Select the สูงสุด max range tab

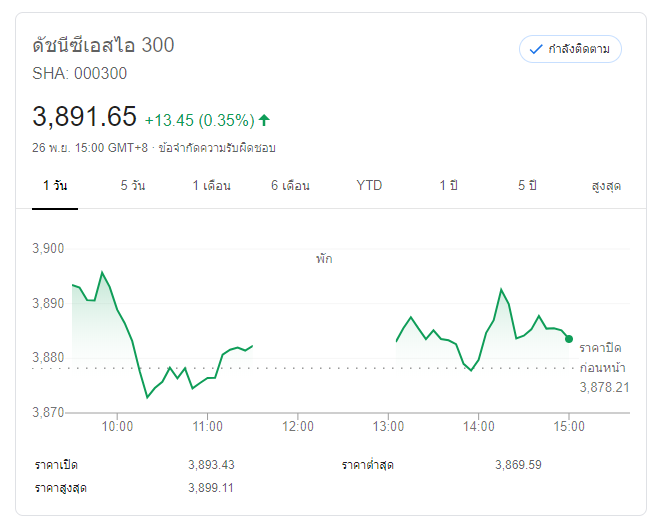(606, 186)
